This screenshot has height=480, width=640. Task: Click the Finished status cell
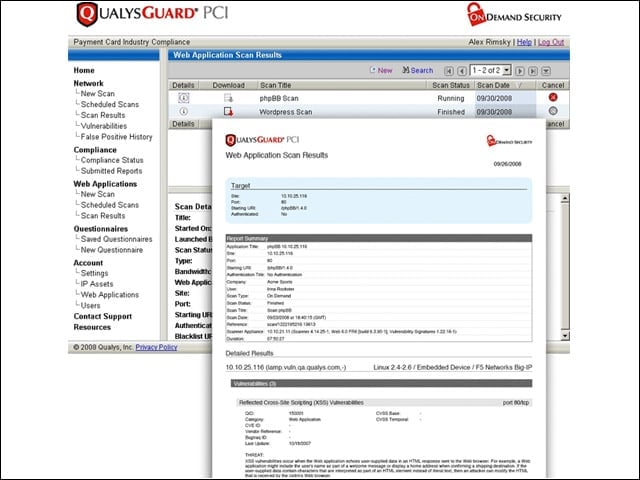coord(451,112)
